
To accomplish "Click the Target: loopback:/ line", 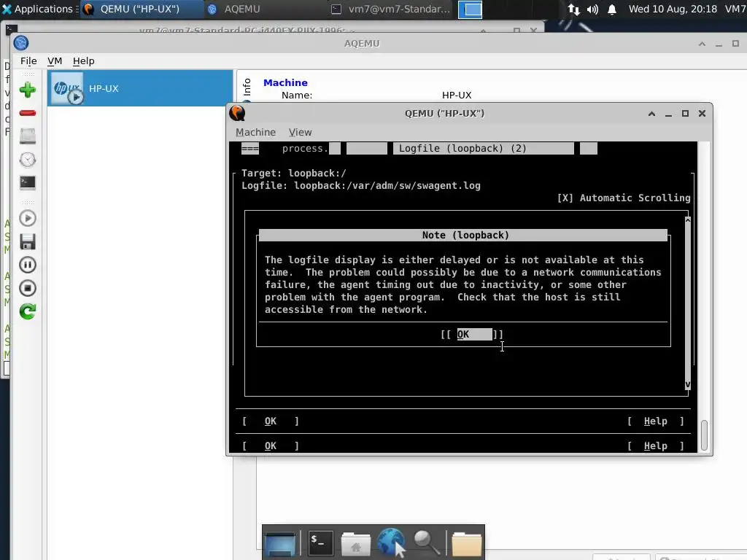I will pos(293,174).
